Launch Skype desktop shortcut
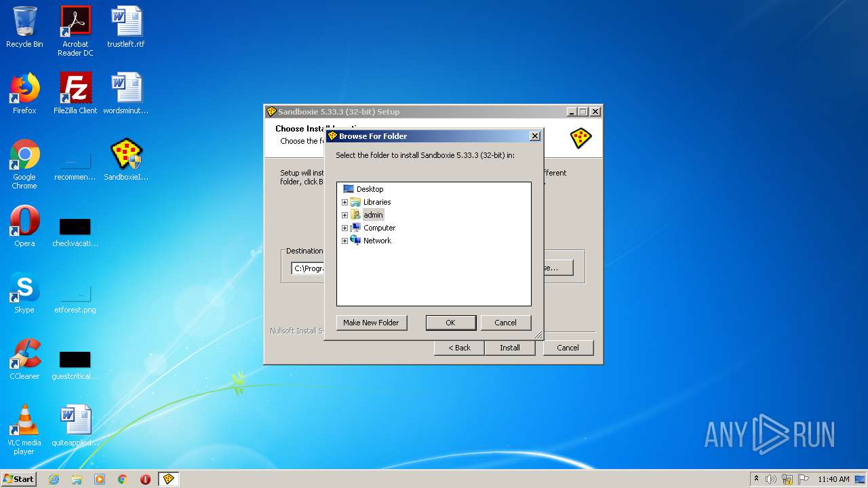The image size is (868, 488). 24,293
